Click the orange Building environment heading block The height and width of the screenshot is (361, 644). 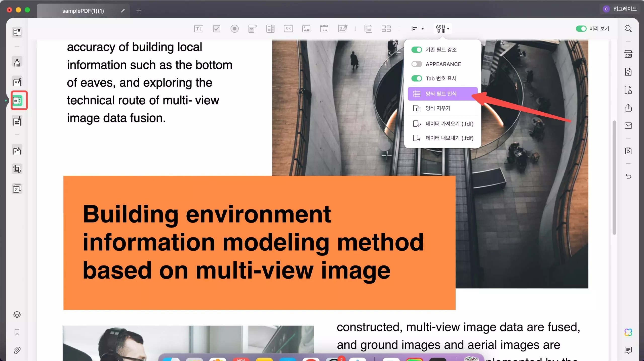[259, 243]
